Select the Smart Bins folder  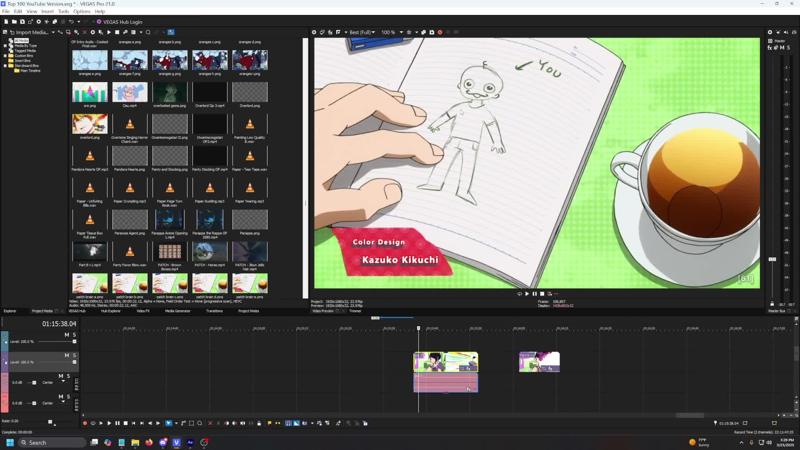pos(22,61)
